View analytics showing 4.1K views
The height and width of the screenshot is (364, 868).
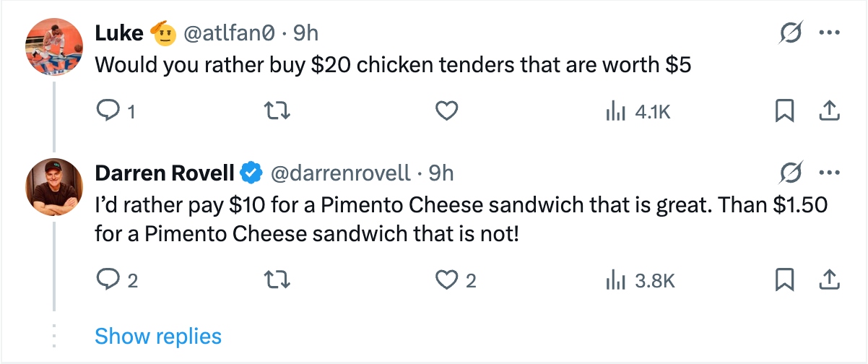coord(637,112)
